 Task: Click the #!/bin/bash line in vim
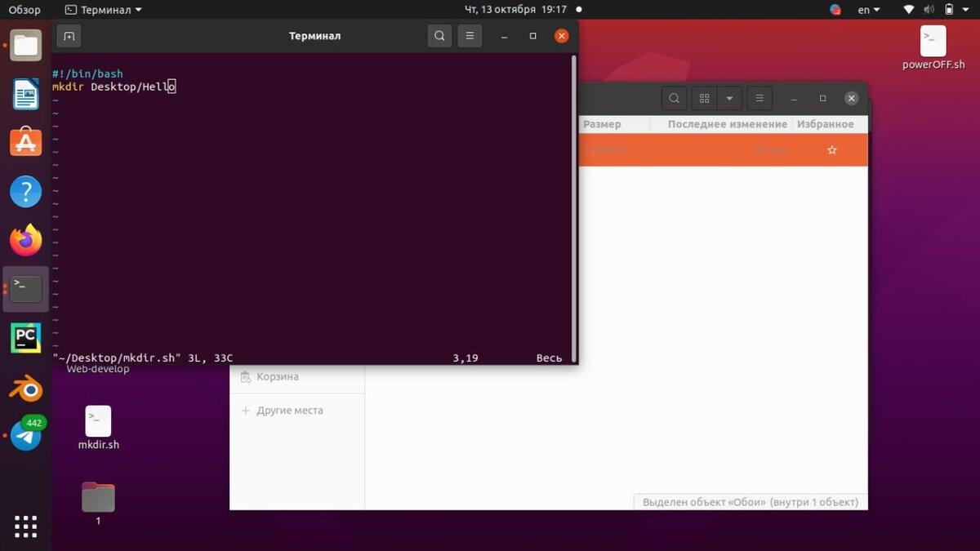[87, 73]
